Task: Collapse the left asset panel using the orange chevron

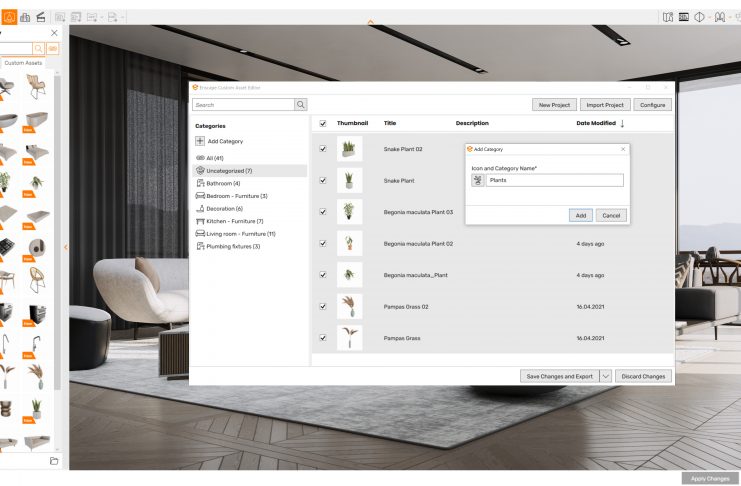Action: (66, 246)
